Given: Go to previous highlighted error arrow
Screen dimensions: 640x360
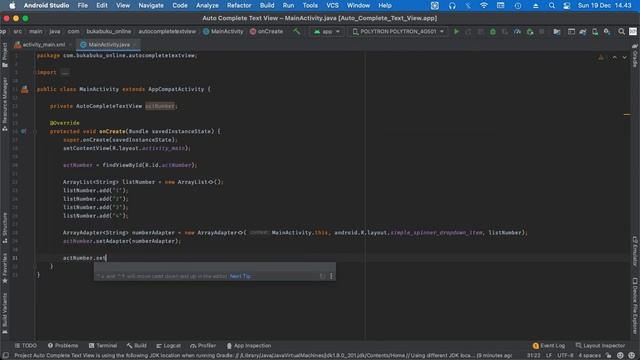Looking at the screenshot, I should pos(614,58).
